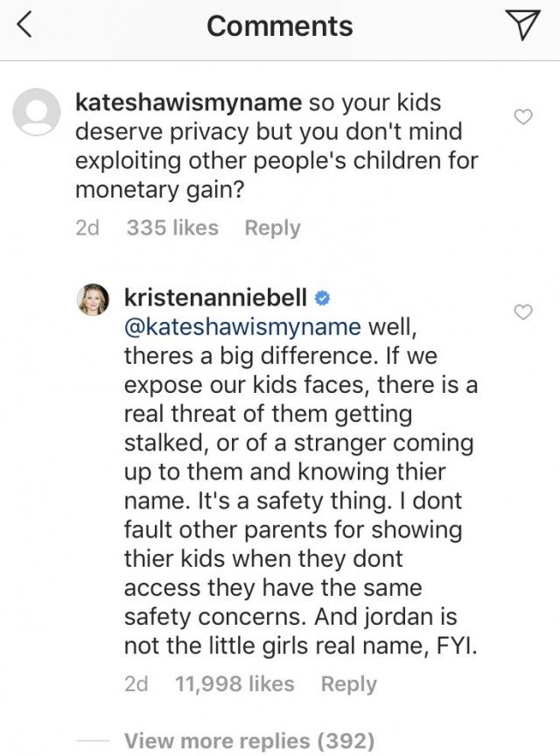Go back using the left chevron
This screenshot has height=756, width=560.
[24, 26]
